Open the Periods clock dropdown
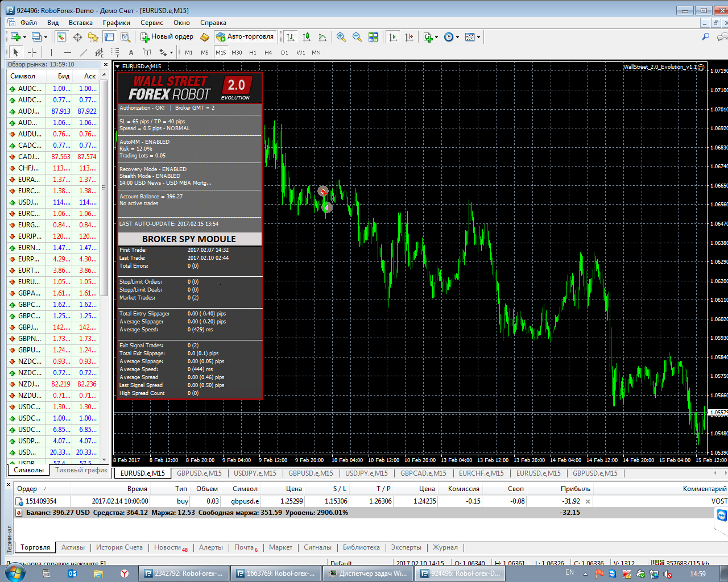 (x=451, y=37)
